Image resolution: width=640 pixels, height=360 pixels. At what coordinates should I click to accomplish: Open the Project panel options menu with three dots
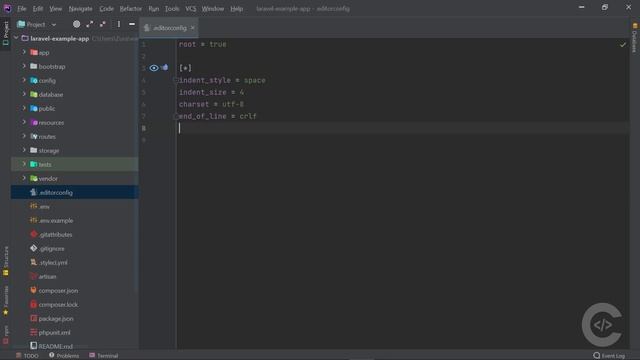(119, 24)
